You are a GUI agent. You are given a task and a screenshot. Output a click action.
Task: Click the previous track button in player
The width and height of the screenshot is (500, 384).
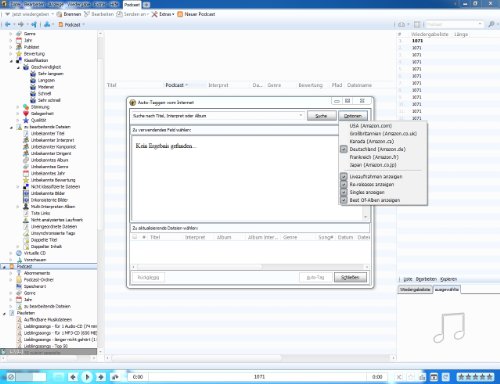73,377
